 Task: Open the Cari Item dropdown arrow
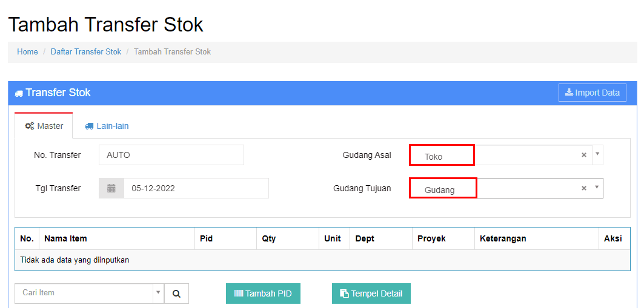pyautogui.click(x=158, y=293)
